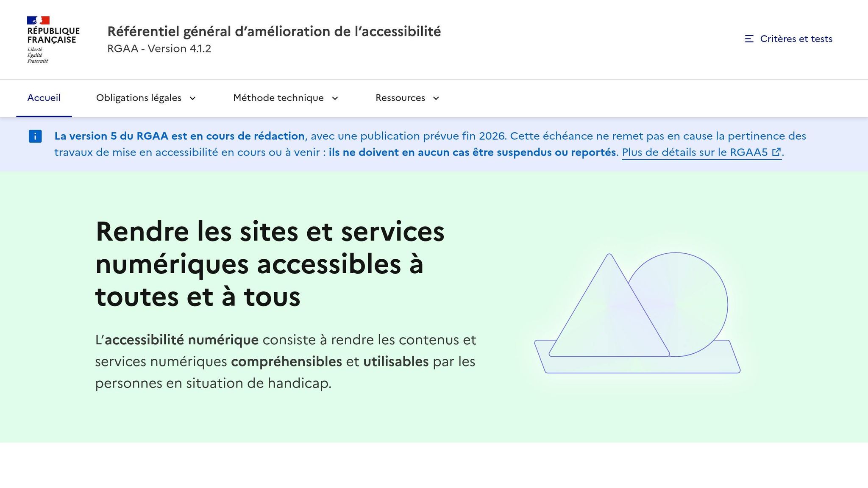Viewport: 868px width, 488px height.
Task: Select the Accueil navigation tab
Action: tap(44, 98)
